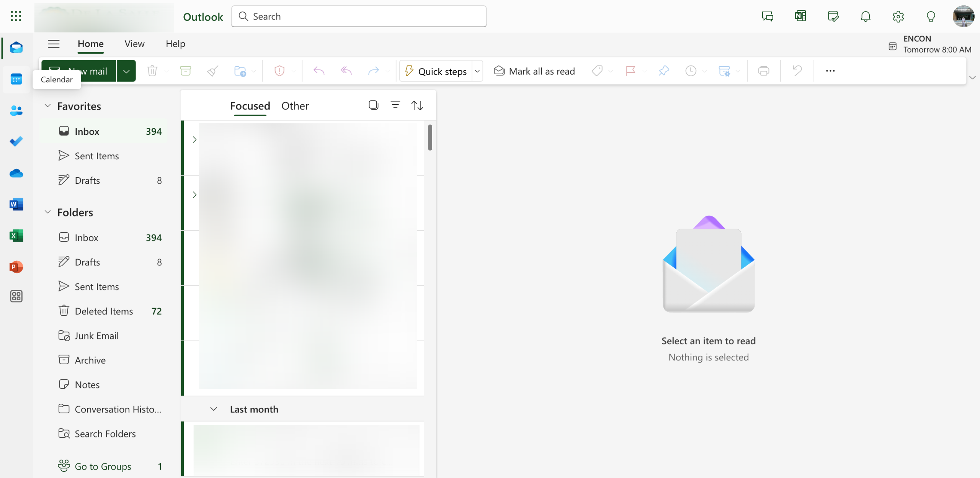
Task: Launch PowerPoint from the sidebar
Action: (16, 267)
